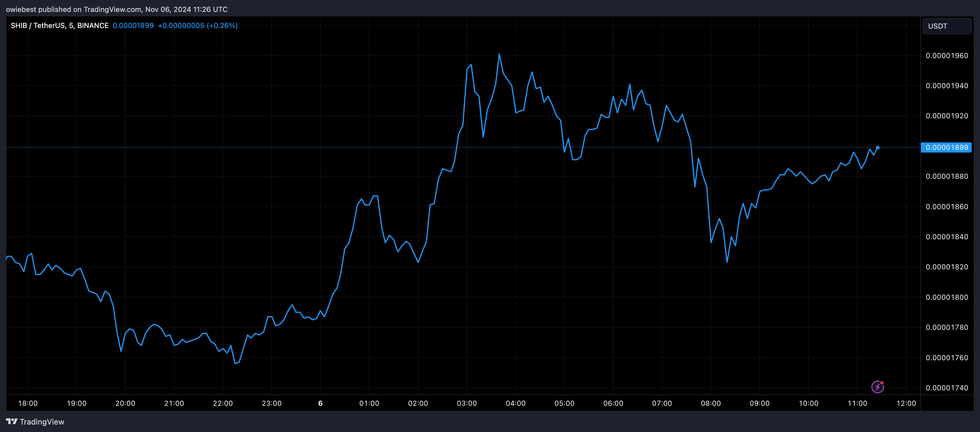
Task: Click the 07:00 time axis label
Action: [662, 403]
